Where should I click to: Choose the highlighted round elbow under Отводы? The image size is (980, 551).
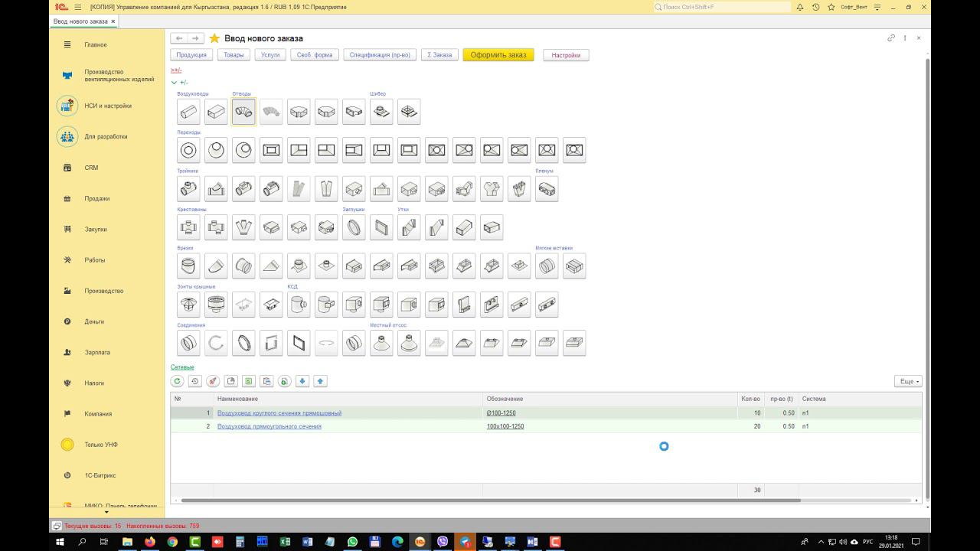(x=243, y=112)
